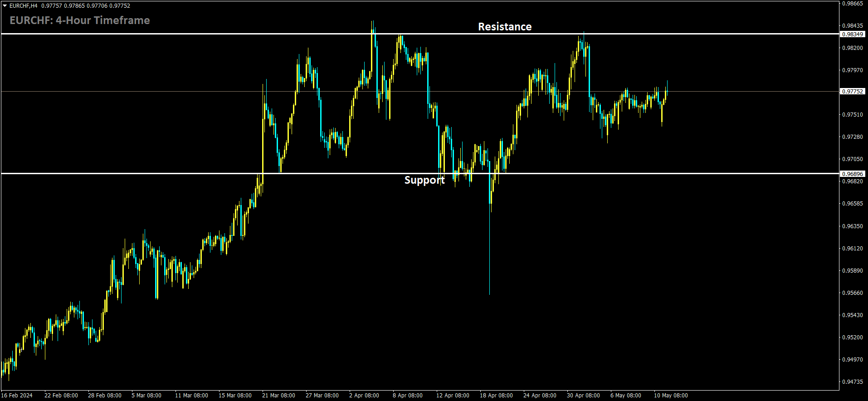The image size is (868, 401).
Task: Click the '21 Mar 08:00' time label
Action: [278, 396]
